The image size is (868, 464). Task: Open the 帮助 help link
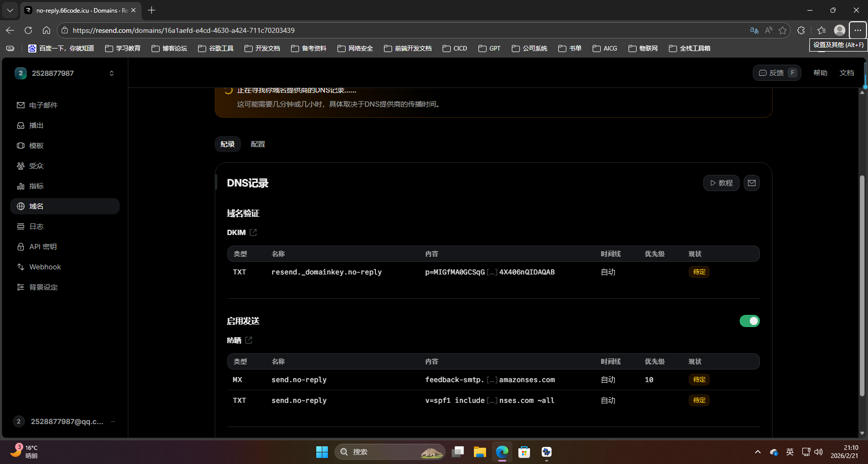point(821,73)
